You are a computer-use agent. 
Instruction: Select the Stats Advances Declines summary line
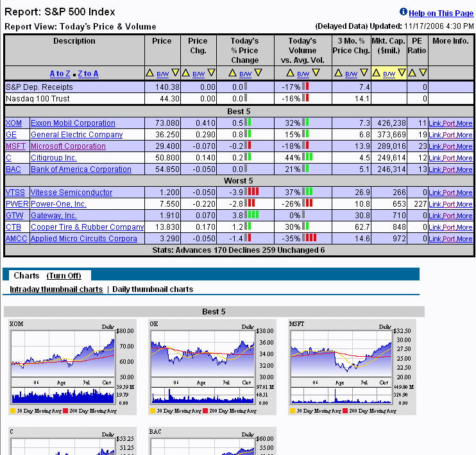coord(238,250)
